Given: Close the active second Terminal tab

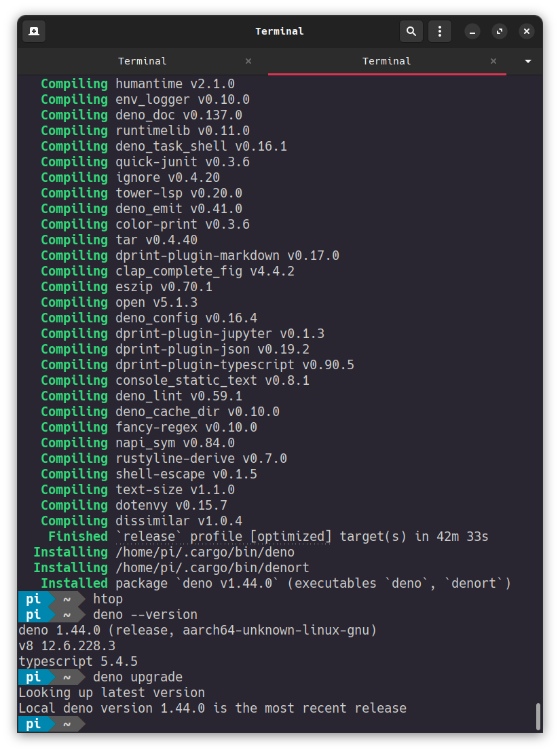Looking at the screenshot, I should coord(493,61).
